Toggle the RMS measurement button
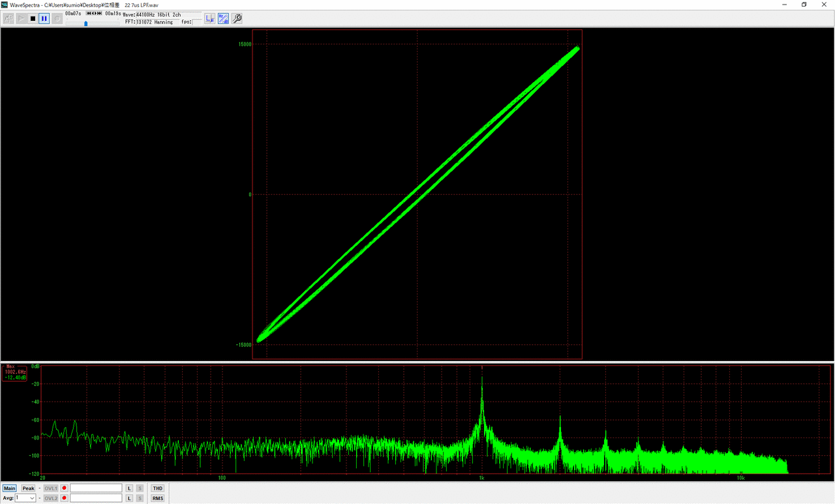The height and width of the screenshot is (504, 835). point(157,498)
